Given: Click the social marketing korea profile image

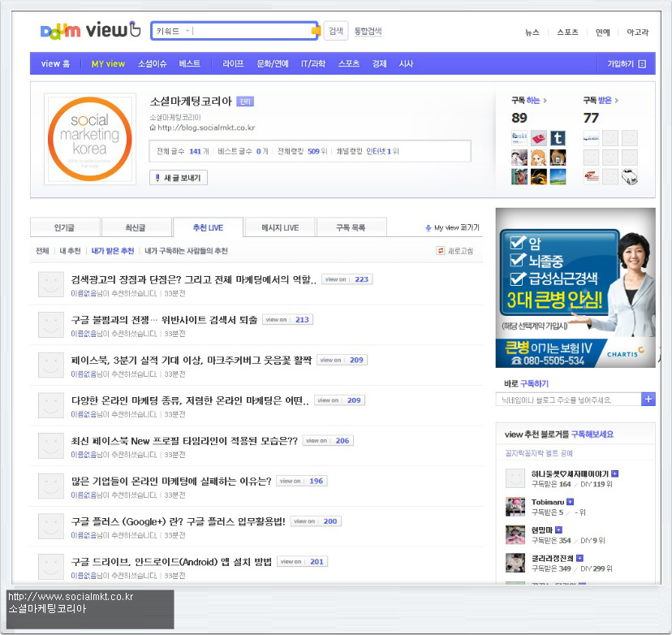Looking at the screenshot, I should [x=90, y=139].
